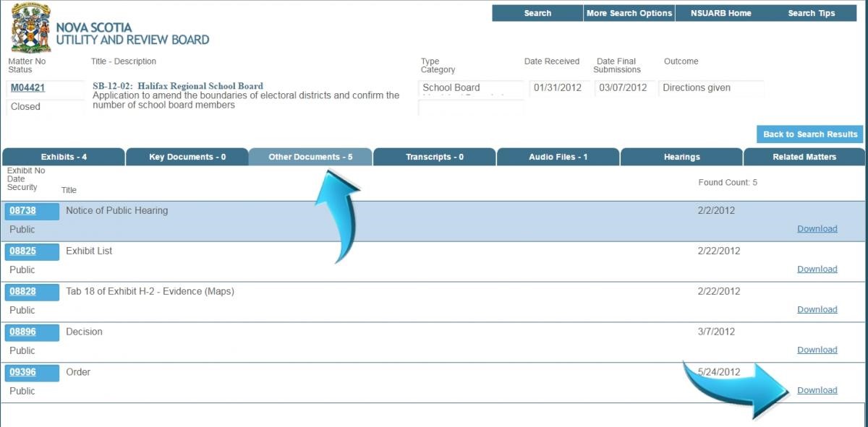Click the School Board type field
This screenshot has width=868, height=427.
(x=472, y=88)
